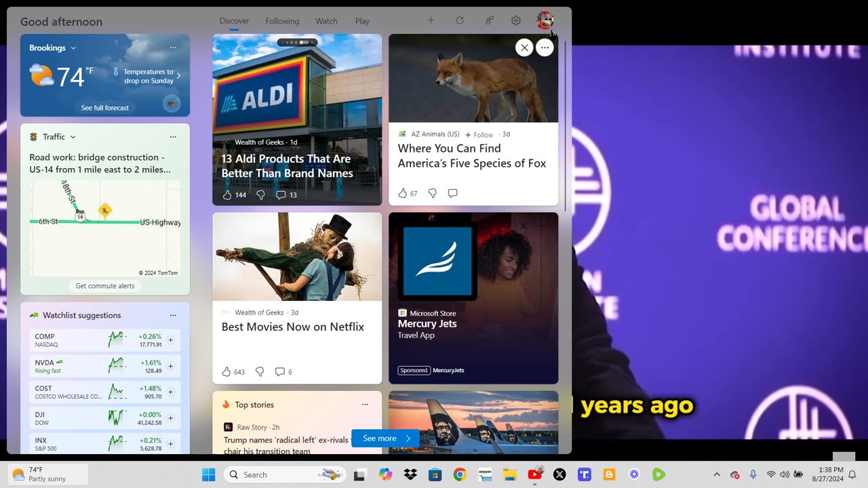Add COST to the watchlist

pyautogui.click(x=170, y=392)
